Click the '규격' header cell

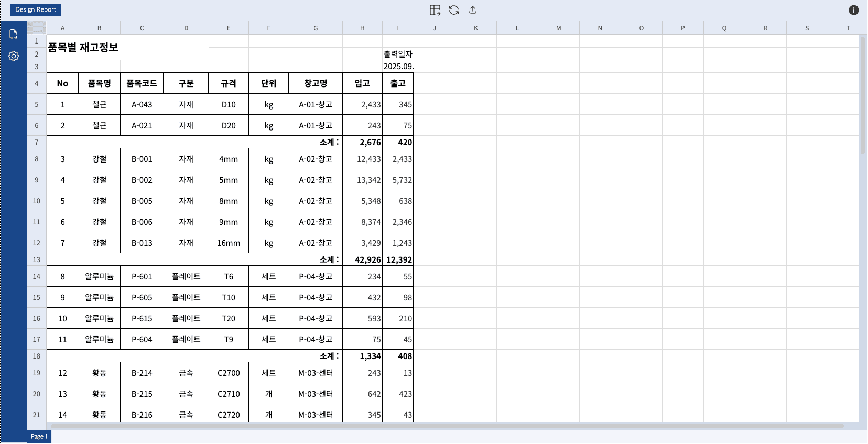tap(229, 83)
